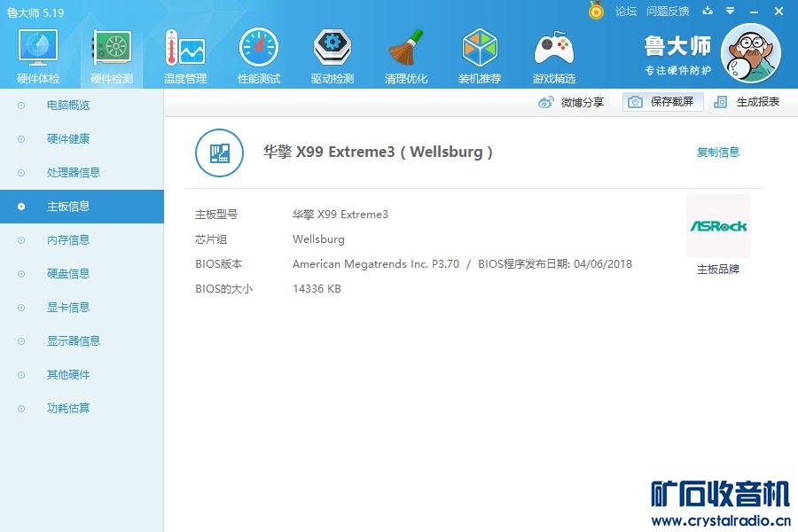Select 内存信息 in sidebar
The height and width of the screenshot is (532, 798).
pos(82,239)
